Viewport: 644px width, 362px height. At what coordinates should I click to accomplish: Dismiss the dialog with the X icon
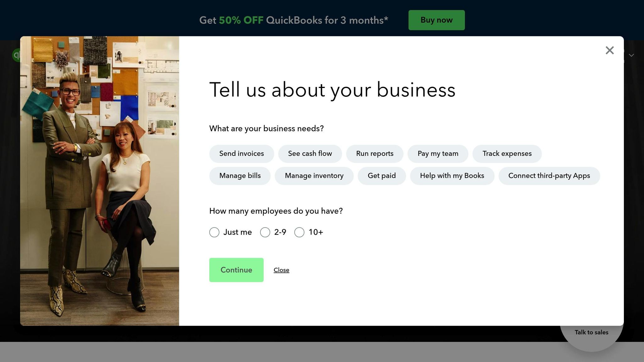tap(609, 50)
